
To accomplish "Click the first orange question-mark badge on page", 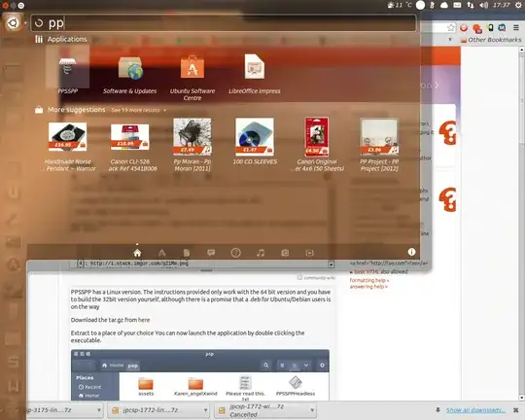I will [x=447, y=132].
